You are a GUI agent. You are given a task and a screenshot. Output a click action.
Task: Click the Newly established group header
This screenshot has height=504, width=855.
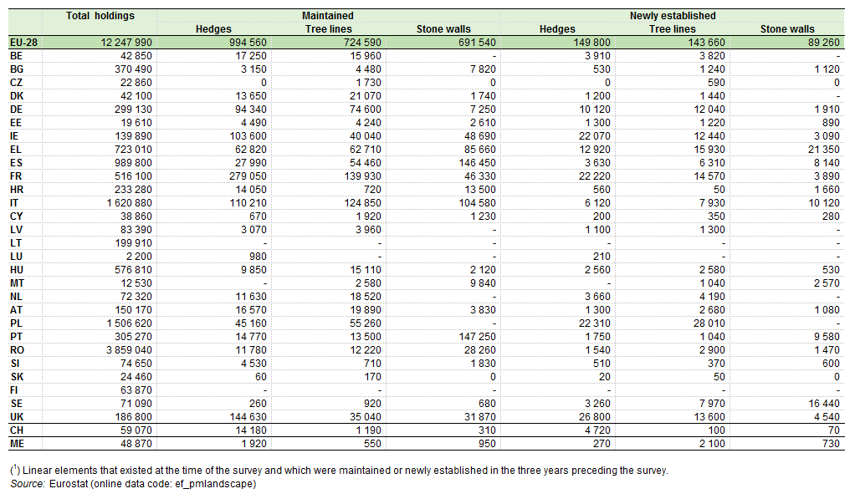673,16
